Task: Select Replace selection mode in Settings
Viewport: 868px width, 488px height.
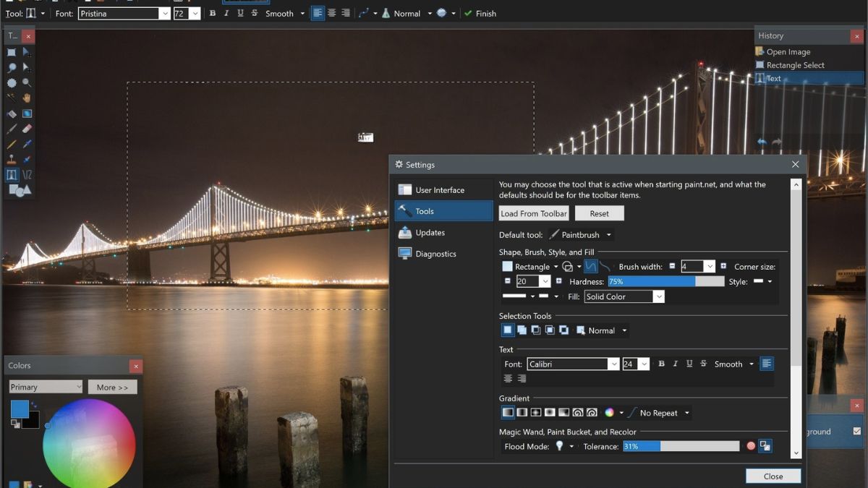Action: coord(508,330)
